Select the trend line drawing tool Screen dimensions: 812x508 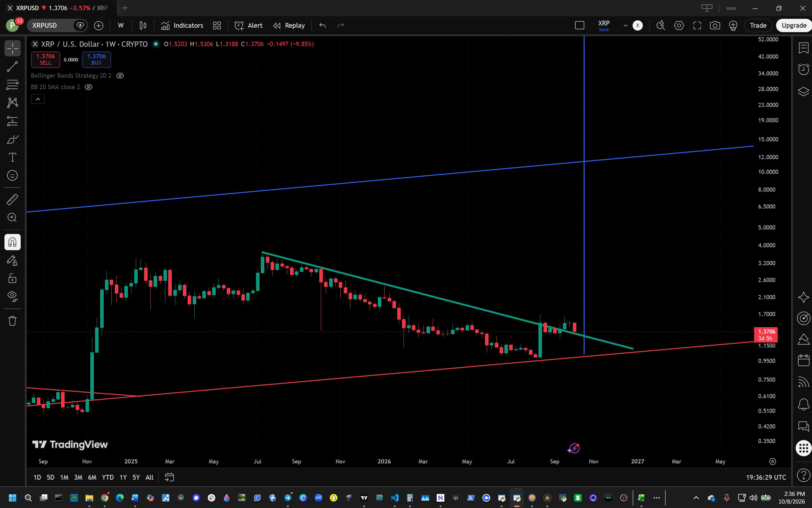12,67
